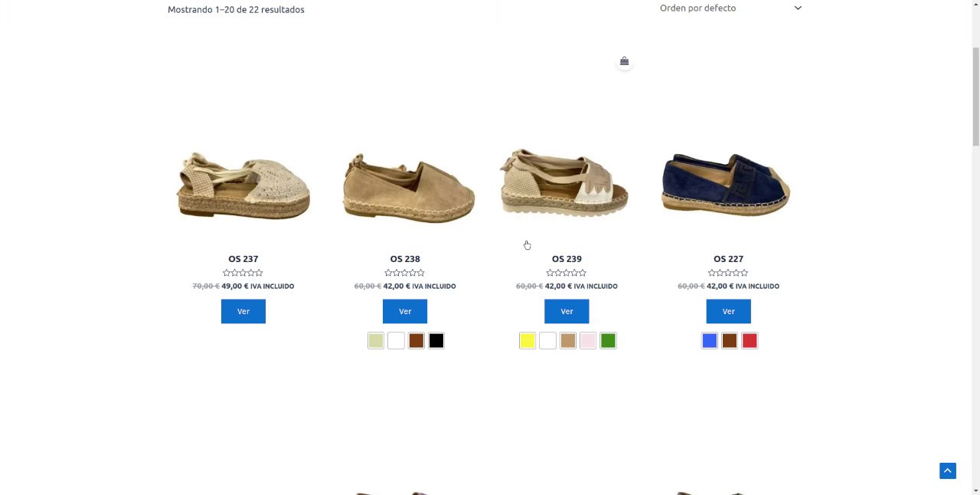Click the OS 237 lace-up sandal photo
This screenshot has height=495, width=980.
pos(243,188)
